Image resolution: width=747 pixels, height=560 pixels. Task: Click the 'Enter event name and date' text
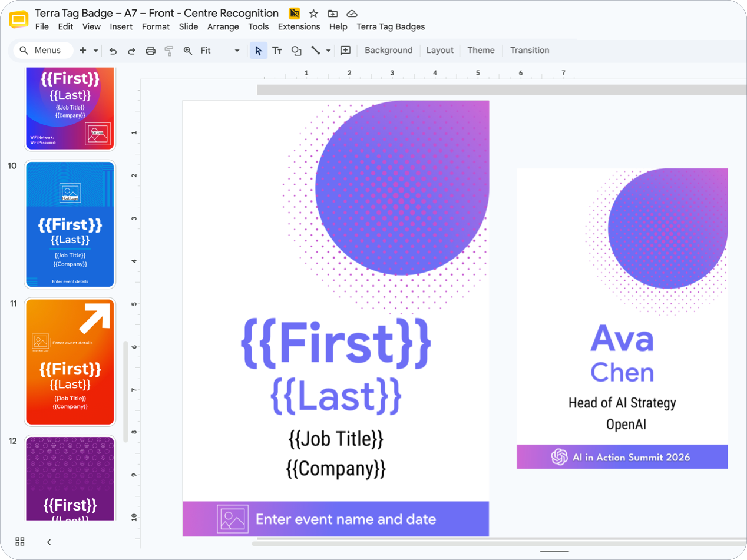pos(346,519)
